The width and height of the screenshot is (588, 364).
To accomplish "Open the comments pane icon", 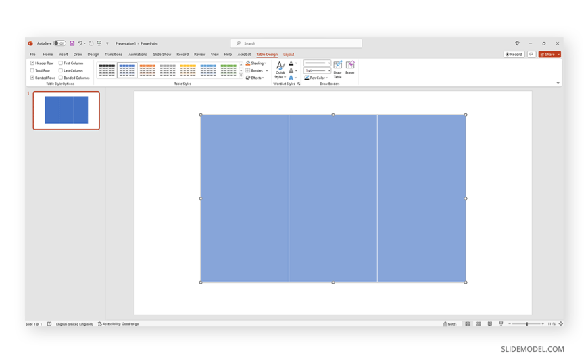I will [531, 54].
